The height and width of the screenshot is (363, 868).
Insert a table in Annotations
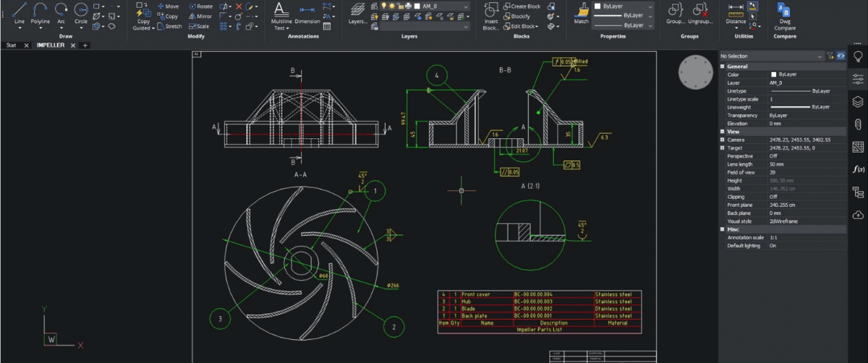(327, 26)
